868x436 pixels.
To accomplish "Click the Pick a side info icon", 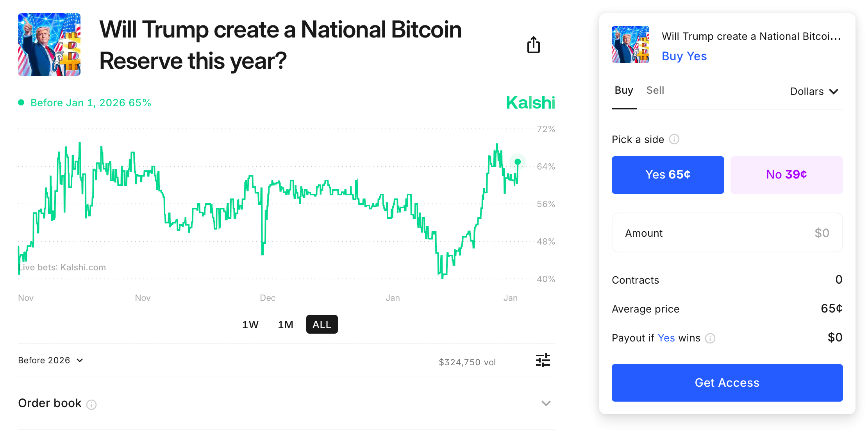I will point(675,139).
